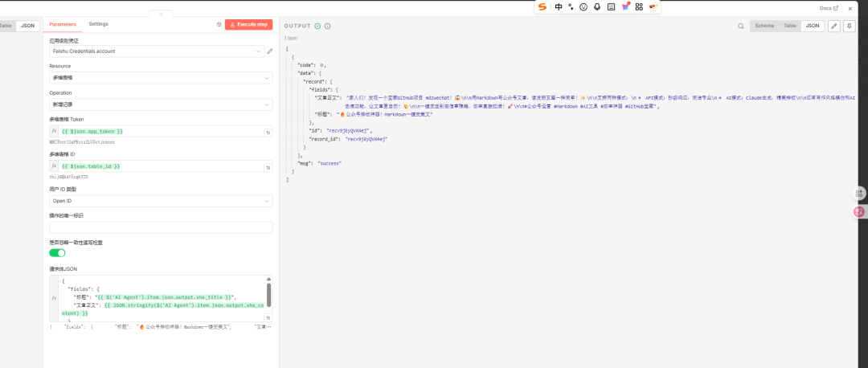Click the Execute step button
The width and height of the screenshot is (868, 368).
click(248, 25)
